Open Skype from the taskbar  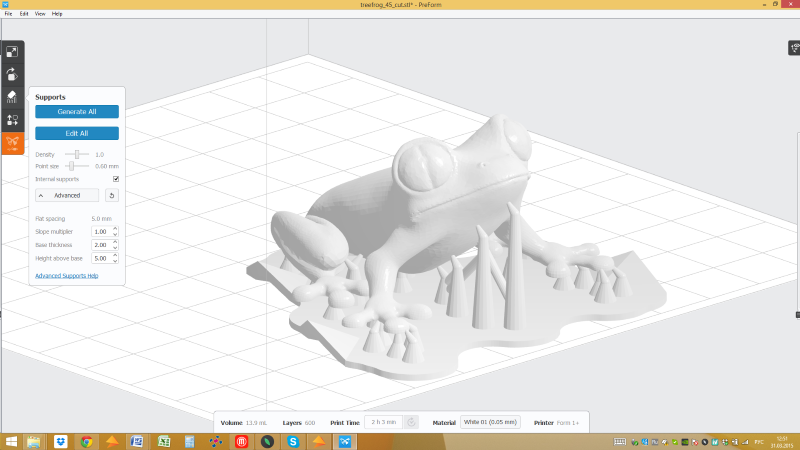pos(293,442)
